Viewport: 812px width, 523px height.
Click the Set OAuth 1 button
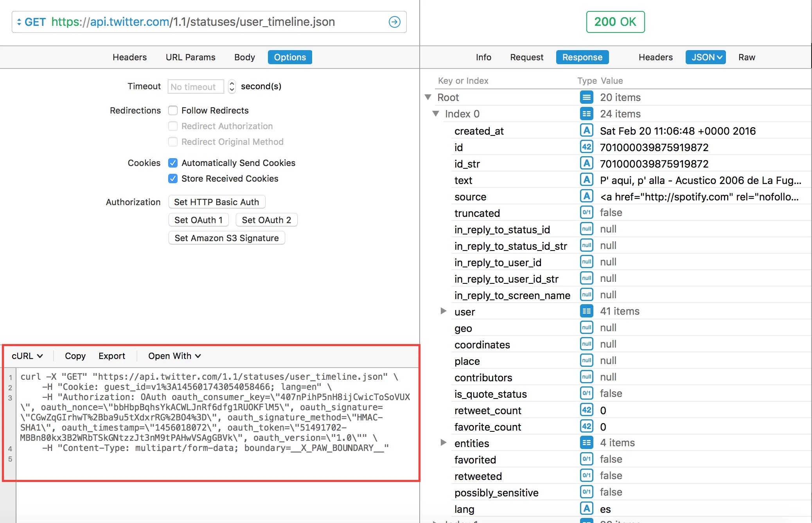pyautogui.click(x=199, y=220)
